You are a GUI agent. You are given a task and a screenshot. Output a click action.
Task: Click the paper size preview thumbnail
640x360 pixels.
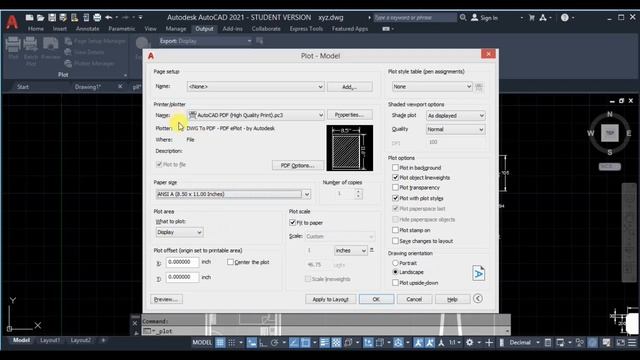349,148
